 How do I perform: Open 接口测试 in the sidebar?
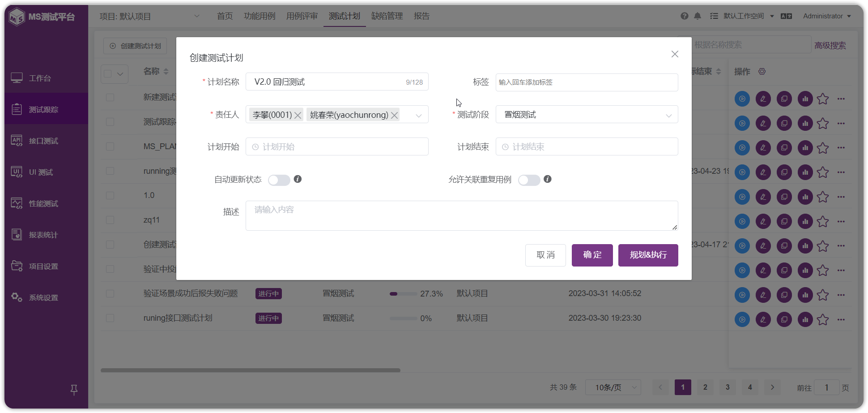pyautogui.click(x=46, y=141)
